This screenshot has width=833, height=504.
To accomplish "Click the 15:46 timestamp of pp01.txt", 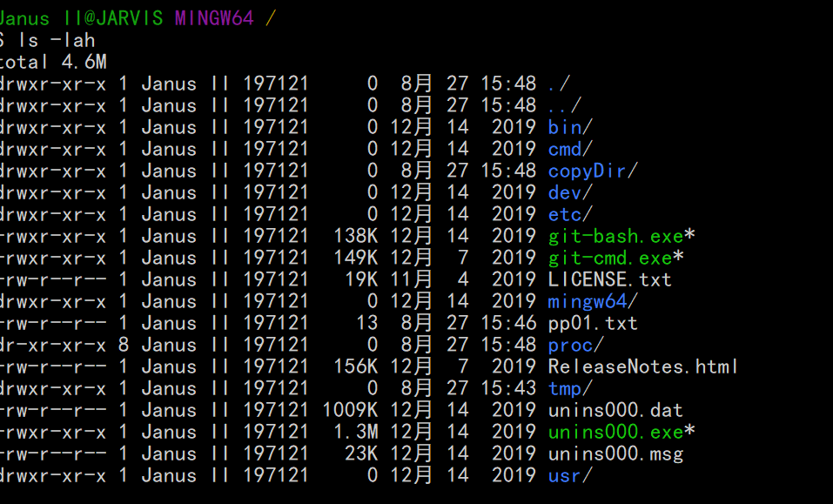I will (508, 324).
